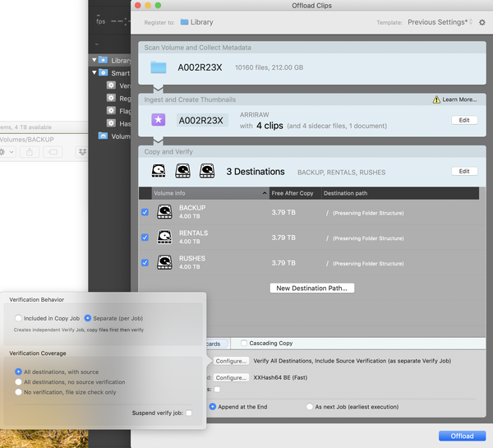Viewport: 493px width, 448px height.
Task: Click the BACKUP volume drive icon
Action: [164, 212]
